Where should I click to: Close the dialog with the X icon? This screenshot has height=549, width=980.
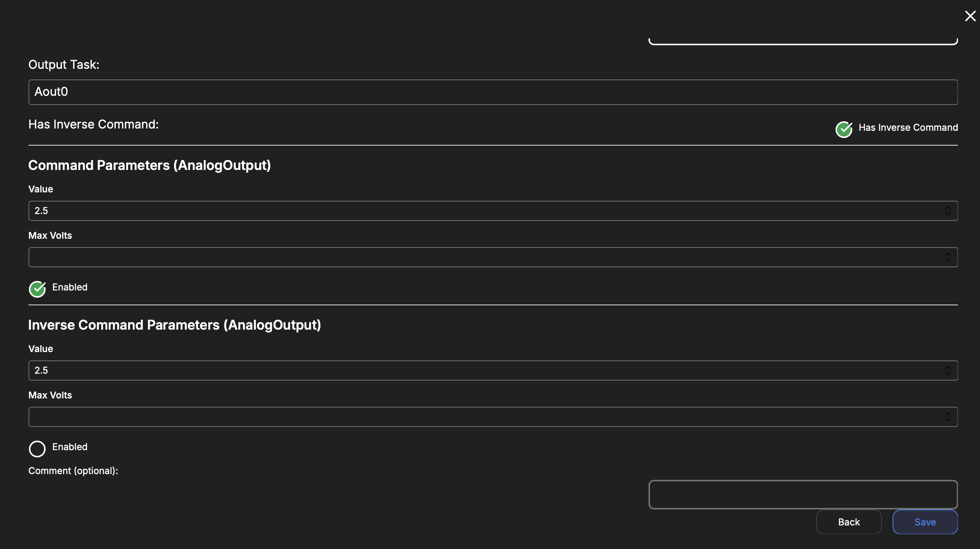pyautogui.click(x=970, y=16)
